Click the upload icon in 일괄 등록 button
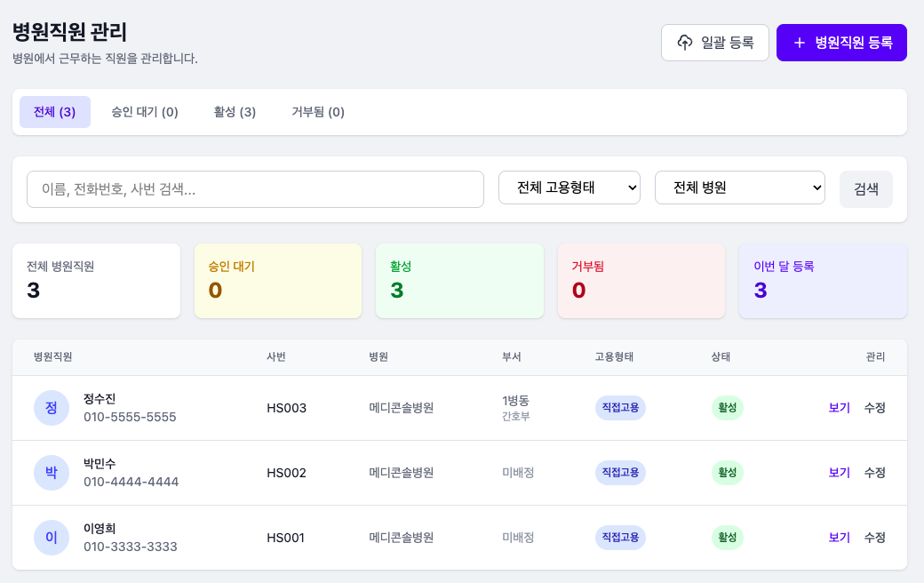Image resolution: width=924 pixels, height=583 pixels. 685,42
